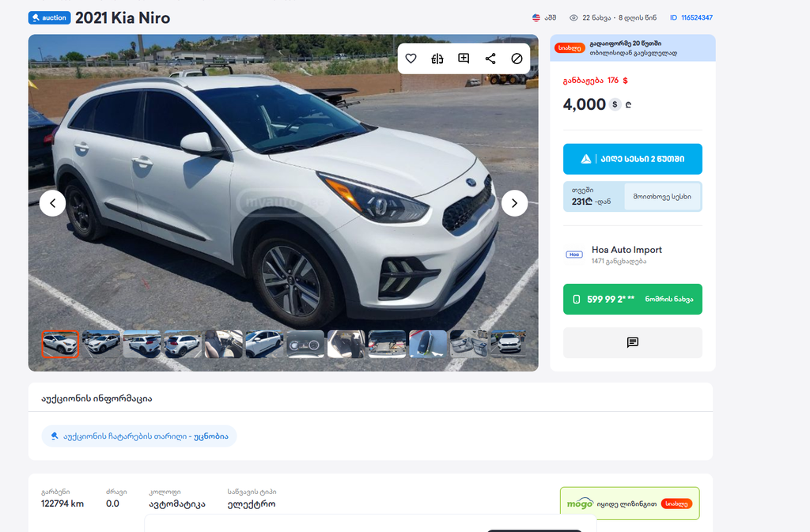
Task: Click the blue 2-minute loan button
Action: (632, 159)
